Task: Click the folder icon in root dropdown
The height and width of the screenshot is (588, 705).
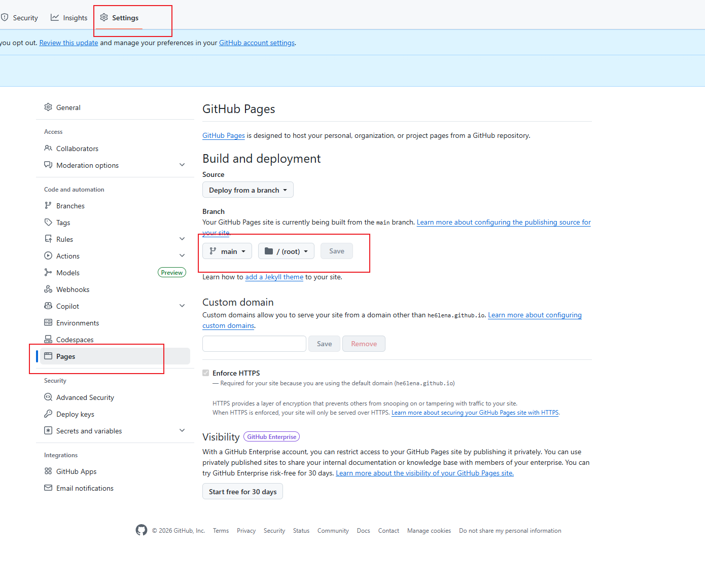Action: click(269, 251)
